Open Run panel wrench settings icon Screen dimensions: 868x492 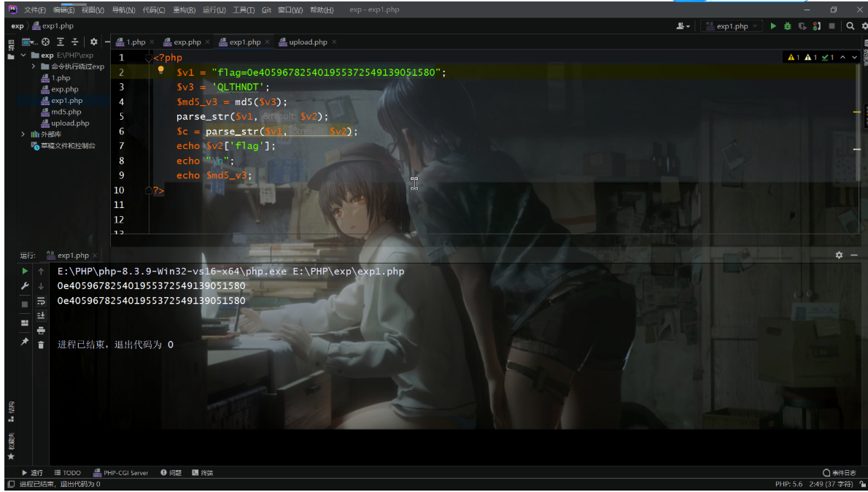pos(24,286)
